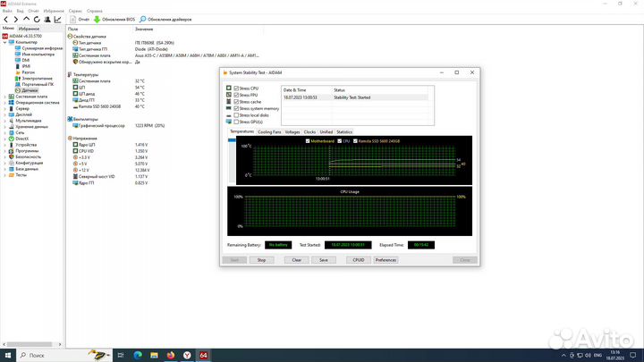Expand the Мультимедиа tree node

click(5, 121)
